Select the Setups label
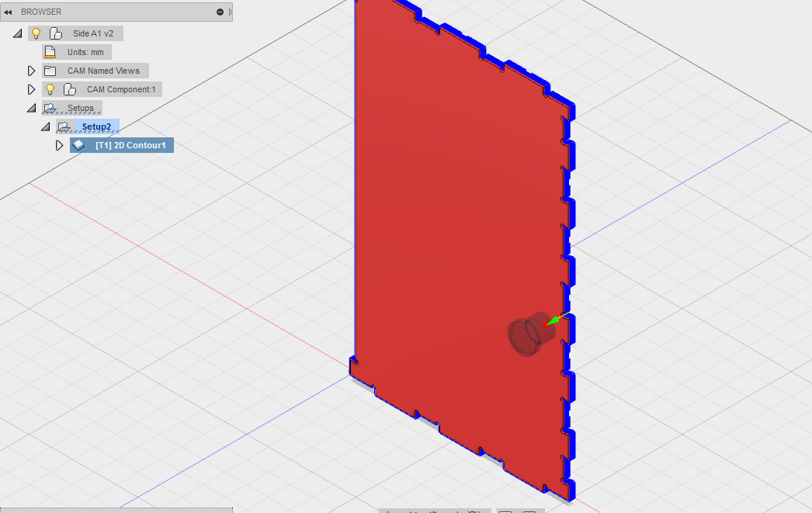The width and height of the screenshot is (812, 513). pos(80,108)
